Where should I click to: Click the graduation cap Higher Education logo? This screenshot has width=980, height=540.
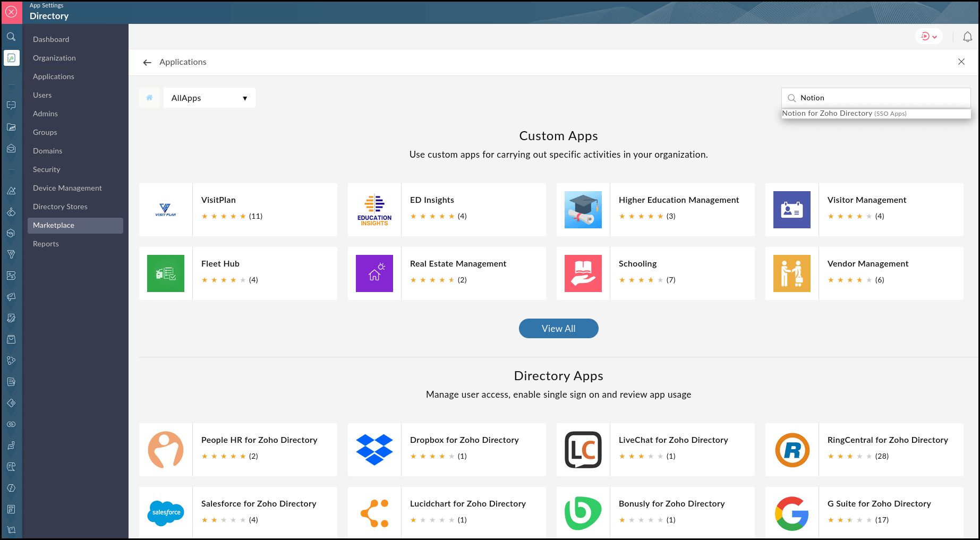point(583,210)
